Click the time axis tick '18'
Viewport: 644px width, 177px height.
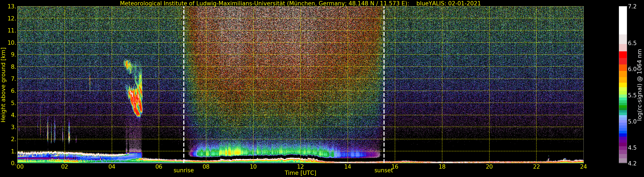click(x=442, y=167)
